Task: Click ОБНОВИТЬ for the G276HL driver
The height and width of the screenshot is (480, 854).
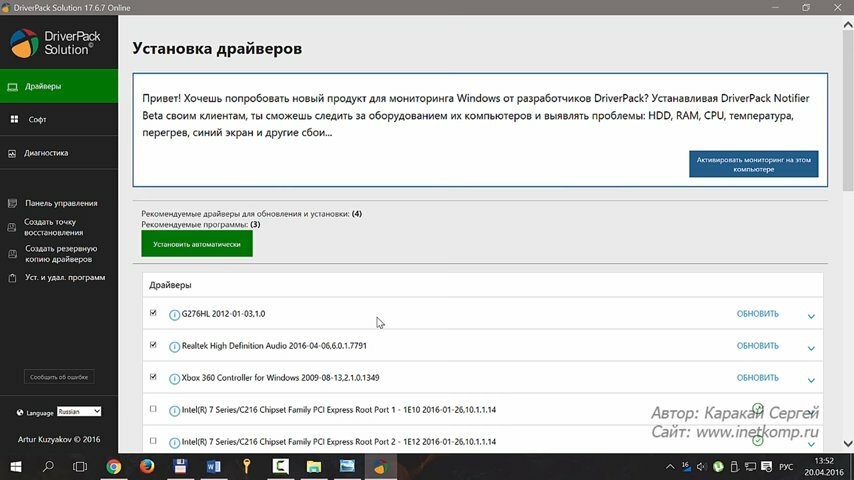Action: tap(758, 314)
